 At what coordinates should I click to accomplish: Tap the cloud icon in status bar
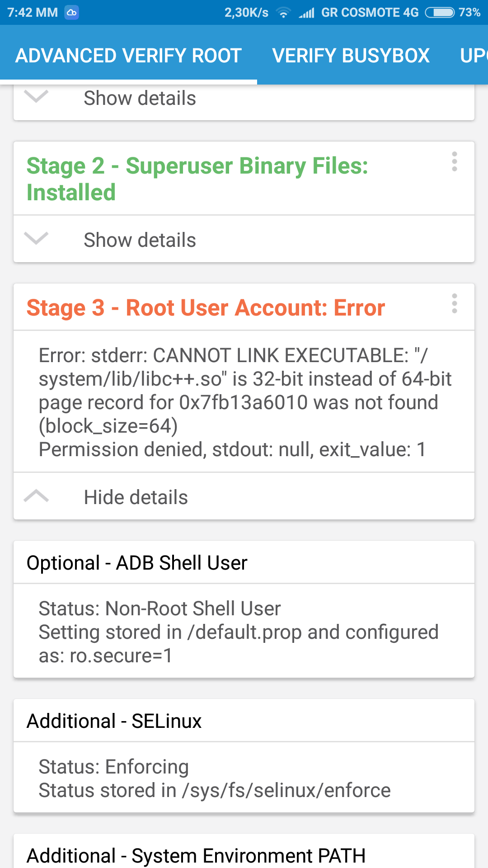72,13
